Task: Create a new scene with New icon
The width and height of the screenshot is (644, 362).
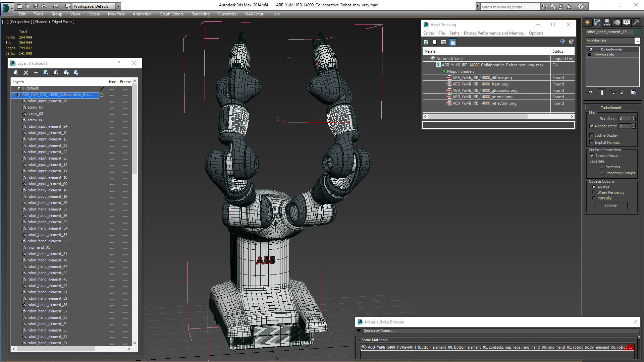Action: tap(20, 6)
